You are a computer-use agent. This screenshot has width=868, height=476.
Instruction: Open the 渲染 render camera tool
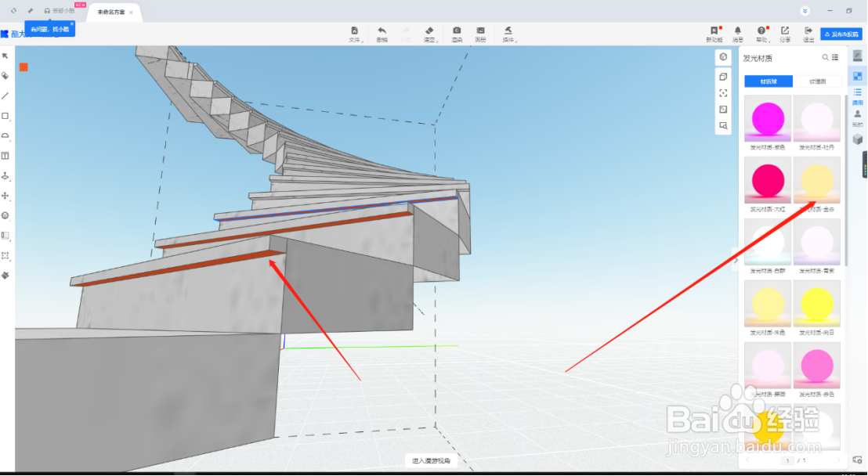coord(457,34)
